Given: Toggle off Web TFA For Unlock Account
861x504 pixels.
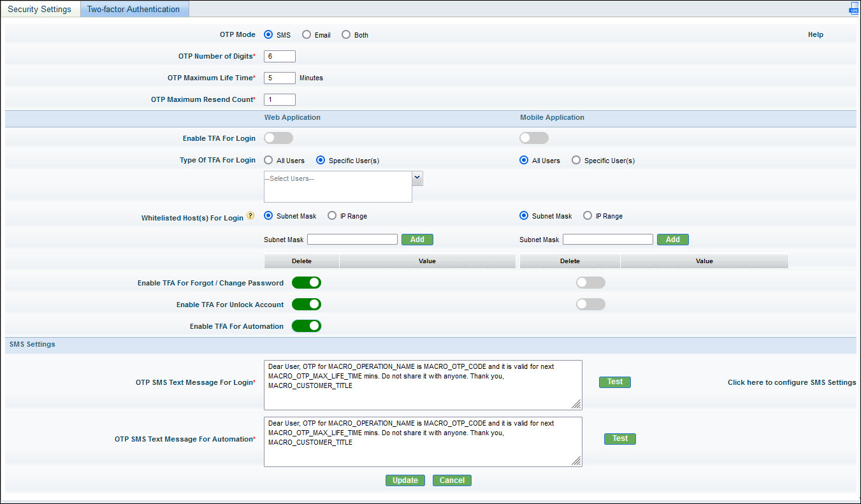Looking at the screenshot, I should pyautogui.click(x=307, y=305).
